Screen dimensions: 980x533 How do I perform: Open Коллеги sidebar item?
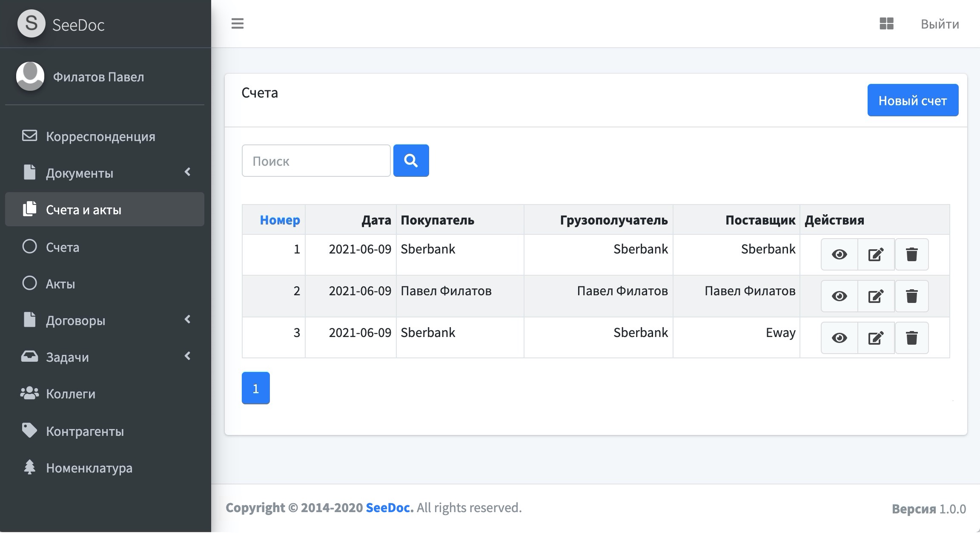point(105,393)
